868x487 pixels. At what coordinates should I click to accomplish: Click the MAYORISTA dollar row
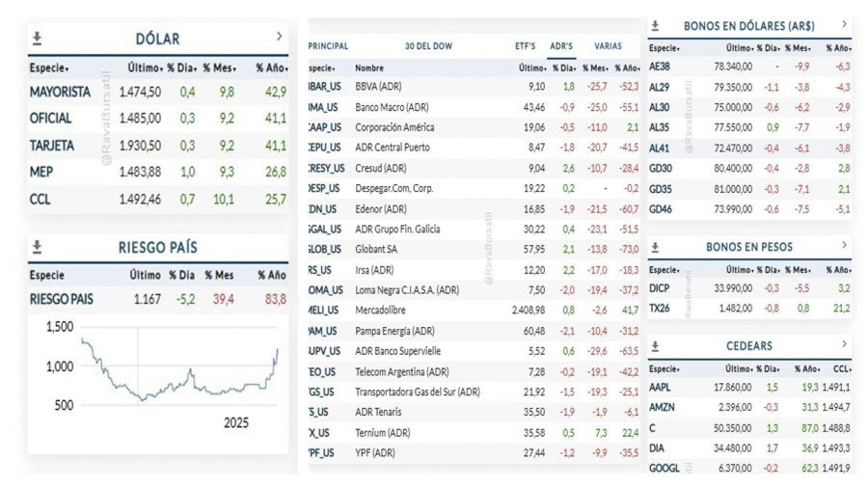coord(60,93)
